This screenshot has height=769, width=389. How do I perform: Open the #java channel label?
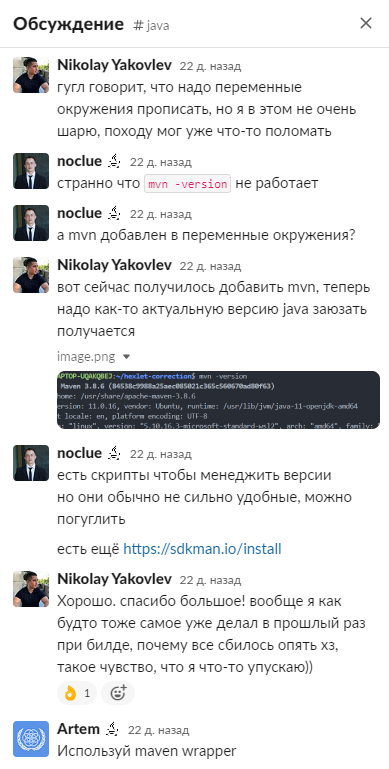pos(152,25)
